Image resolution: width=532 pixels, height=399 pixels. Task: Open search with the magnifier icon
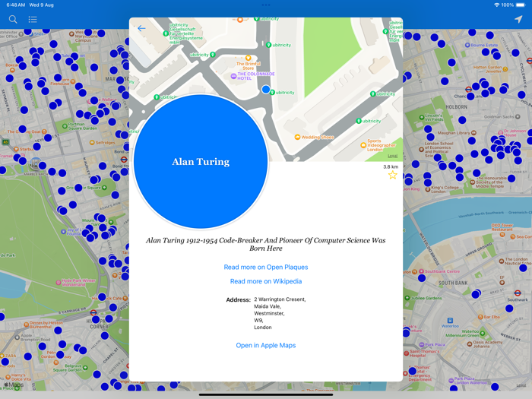pos(13,19)
